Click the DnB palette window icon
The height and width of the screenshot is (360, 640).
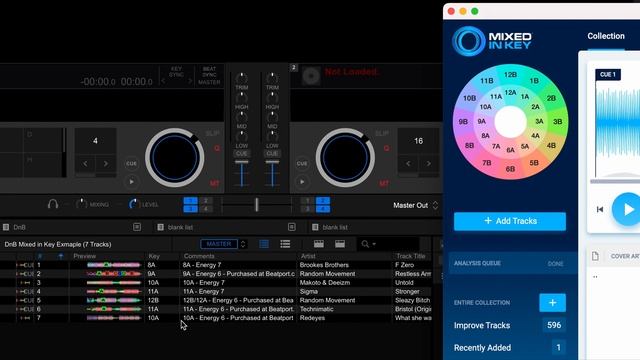[137, 227]
